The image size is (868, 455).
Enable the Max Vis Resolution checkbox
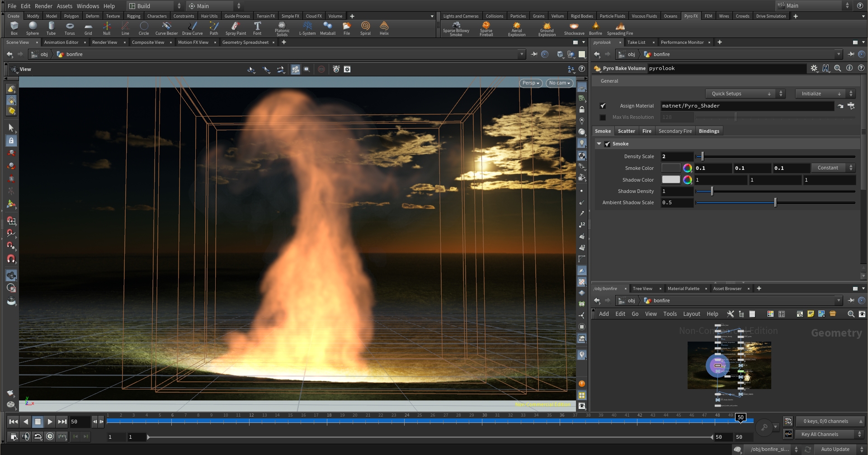(x=603, y=117)
